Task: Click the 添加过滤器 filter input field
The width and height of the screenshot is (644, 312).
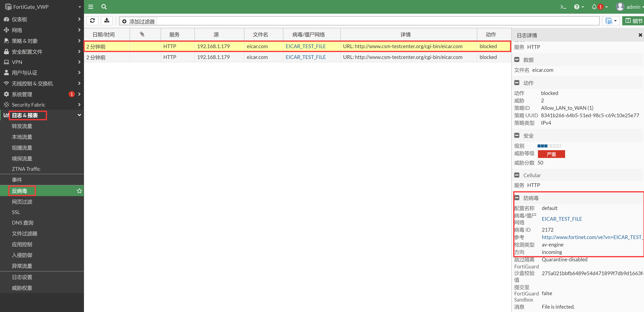Action: [x=375, y=21]
